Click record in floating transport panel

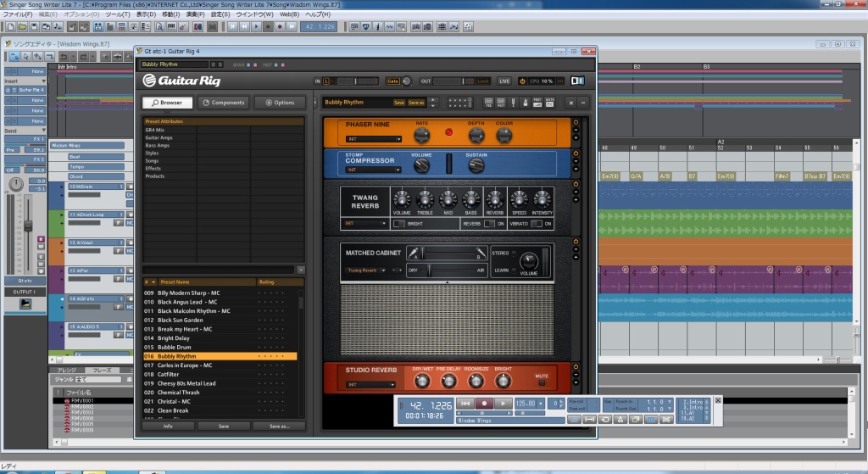click(x=484, y=404)
